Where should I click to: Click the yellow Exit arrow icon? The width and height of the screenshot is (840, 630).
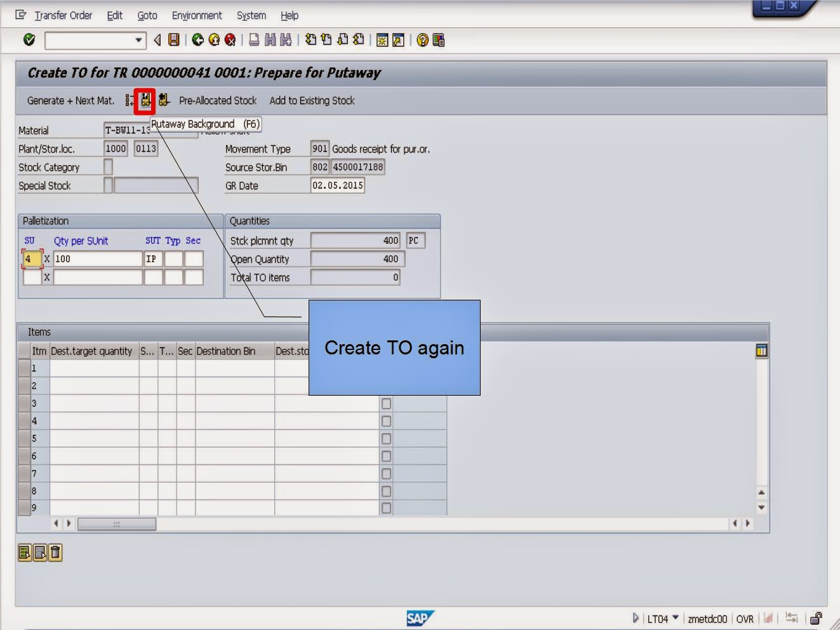tap(214, 40)
